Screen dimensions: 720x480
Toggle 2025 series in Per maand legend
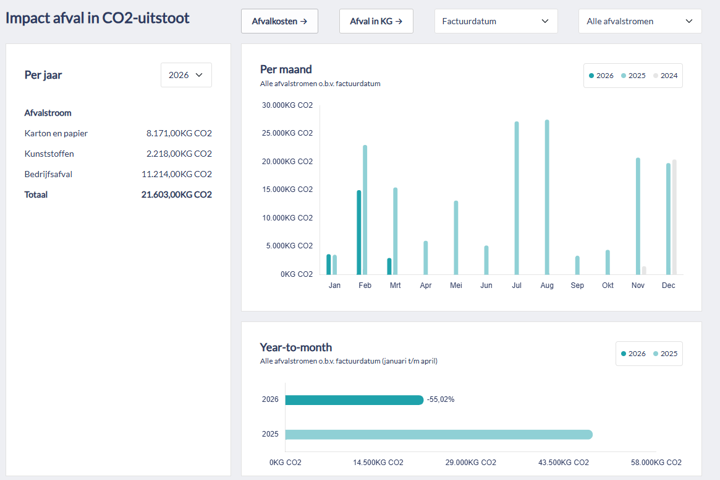point(635,76)
